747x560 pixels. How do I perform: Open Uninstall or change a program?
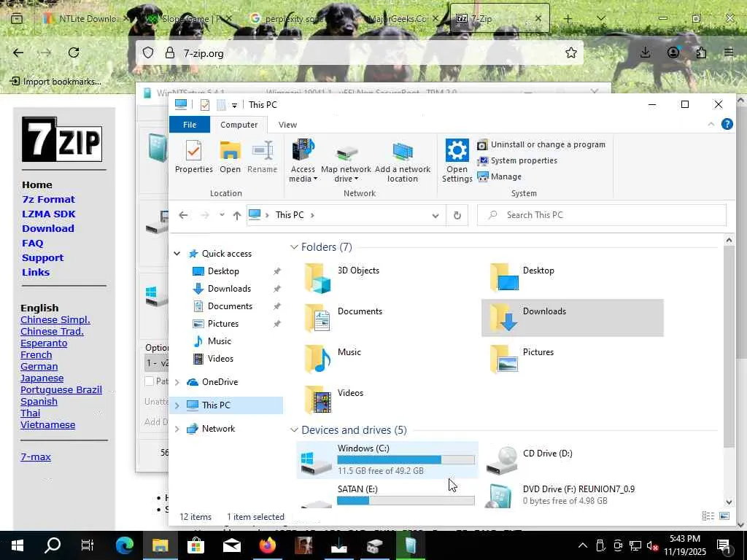point(541,144)
